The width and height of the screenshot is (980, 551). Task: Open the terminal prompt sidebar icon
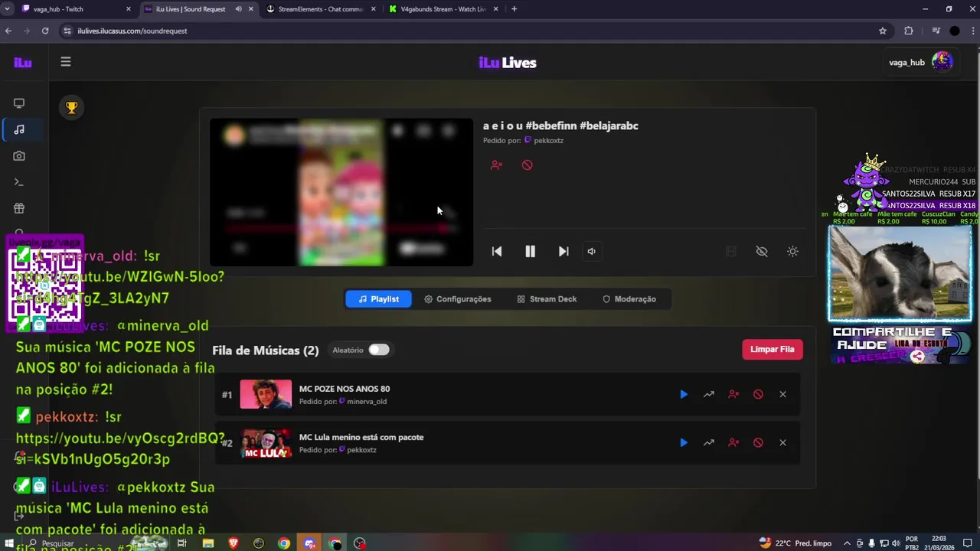[x=19, y=182]
